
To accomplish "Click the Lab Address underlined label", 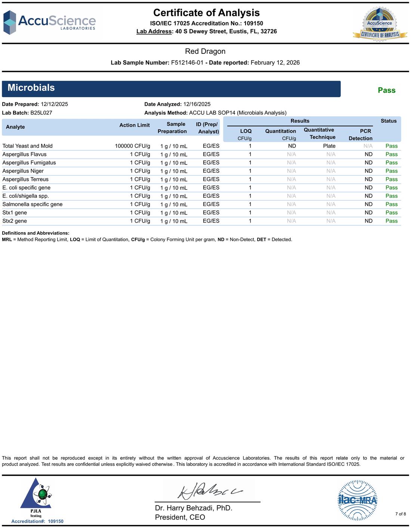I will point(154,31).
